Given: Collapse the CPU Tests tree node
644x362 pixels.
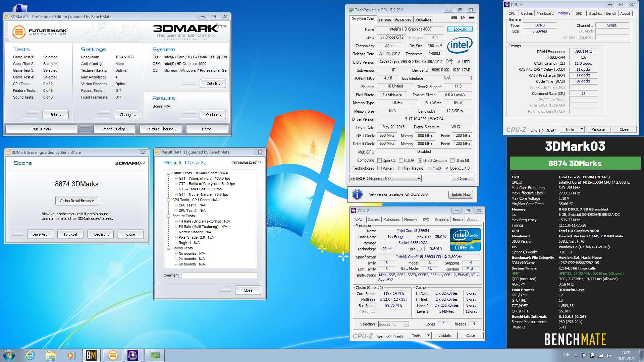Looking at the screenshot, I should [x=169, y=200].
